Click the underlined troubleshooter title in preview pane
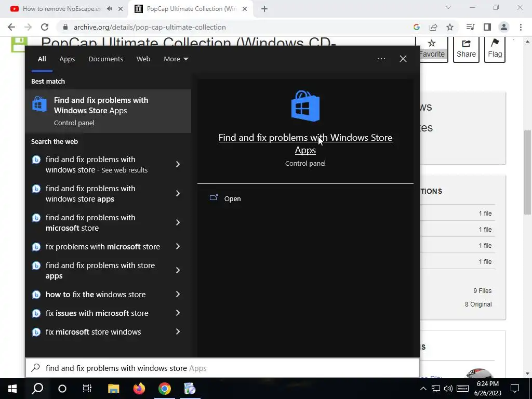Image resolution: width=532 pixels, height=399 pixels. pos(305,143)
